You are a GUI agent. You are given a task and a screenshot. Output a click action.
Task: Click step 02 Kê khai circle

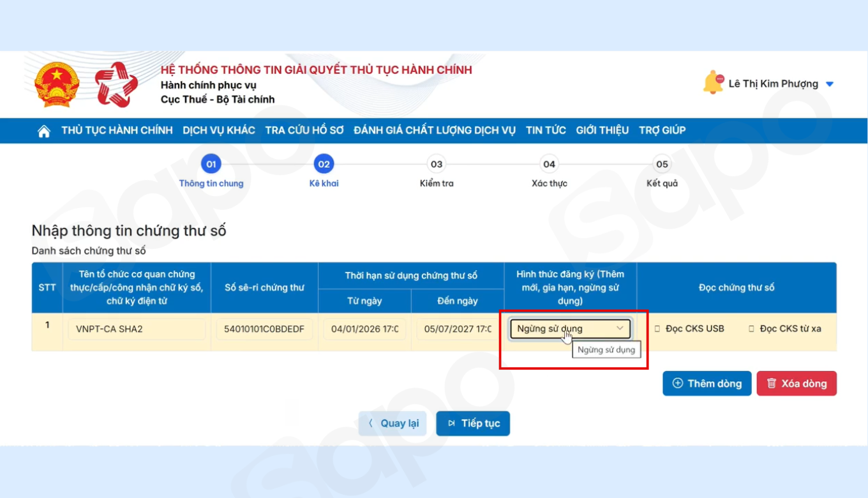pyautogui.click(x=324, y=164)
